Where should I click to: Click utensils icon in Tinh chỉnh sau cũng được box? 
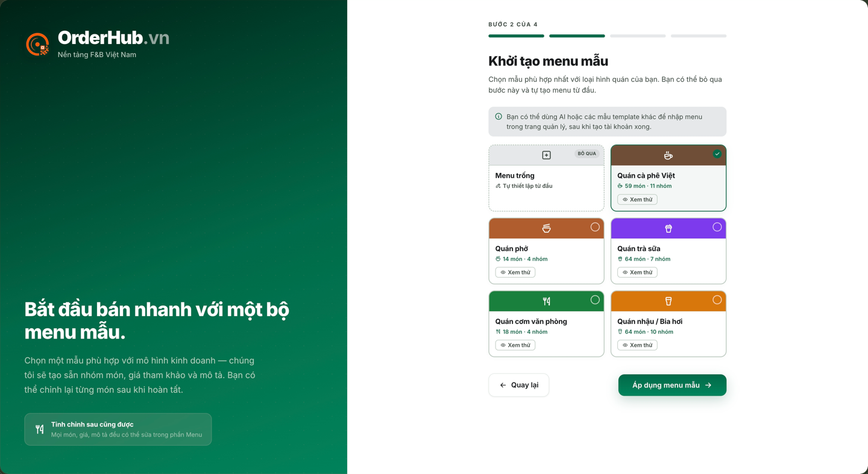point(39,429)
